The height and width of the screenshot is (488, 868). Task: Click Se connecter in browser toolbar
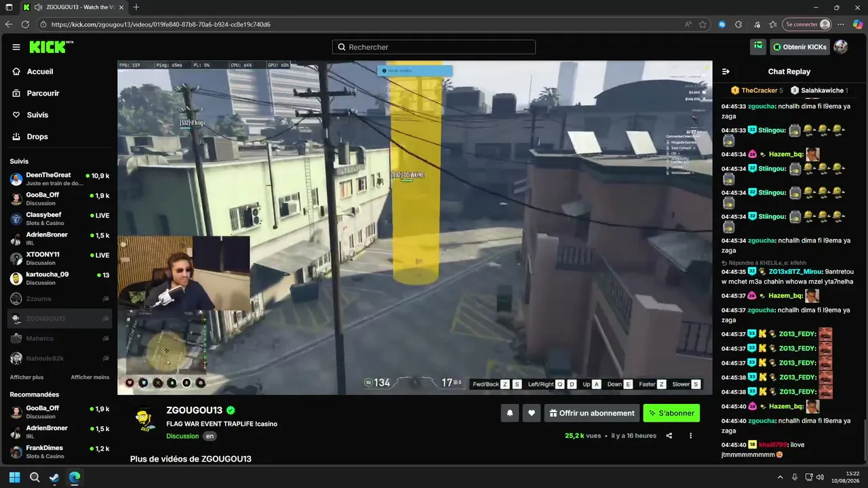coord(807,24)
